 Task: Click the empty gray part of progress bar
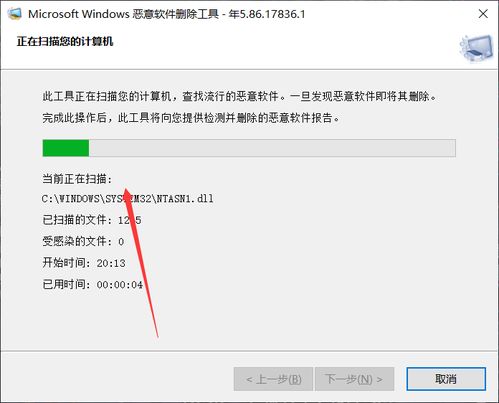coord(272,148)
